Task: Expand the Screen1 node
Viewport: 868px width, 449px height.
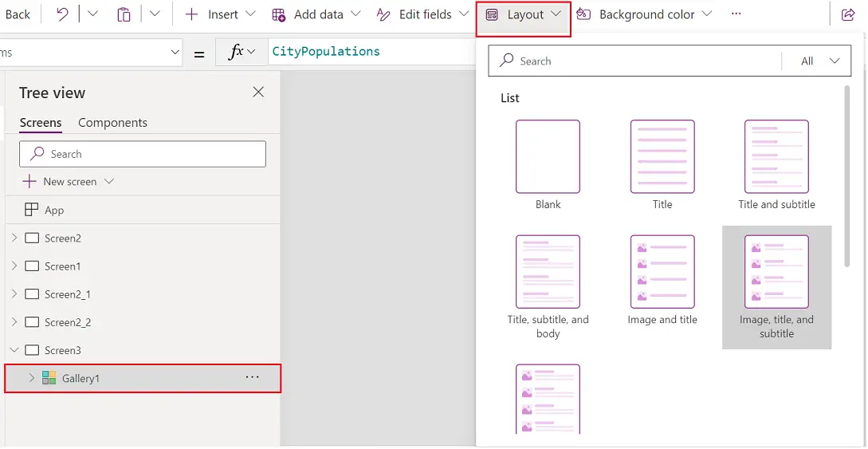Action: tap(14, 266)
